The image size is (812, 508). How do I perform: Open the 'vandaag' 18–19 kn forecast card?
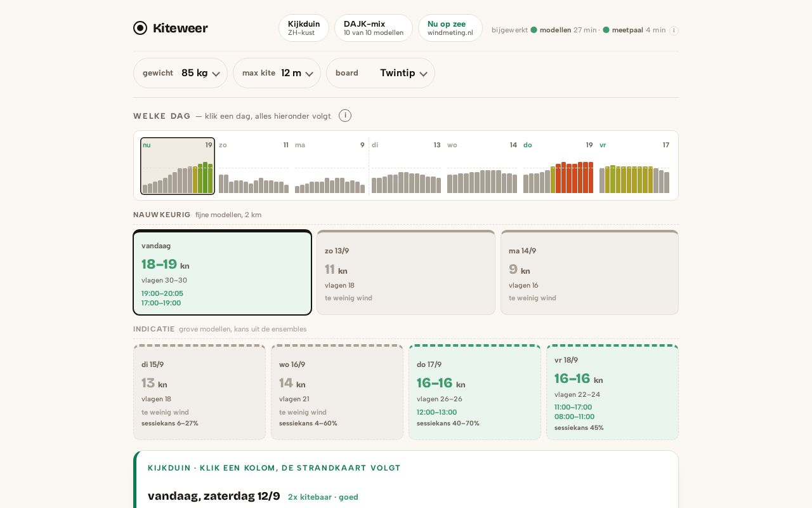222,272
